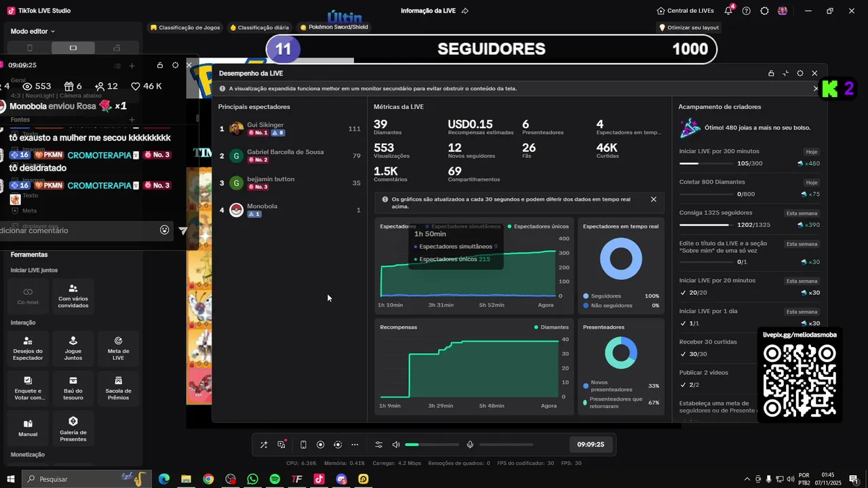
Task: Click the 09:09:25 LIVE timer button
Action: [591, 445]
